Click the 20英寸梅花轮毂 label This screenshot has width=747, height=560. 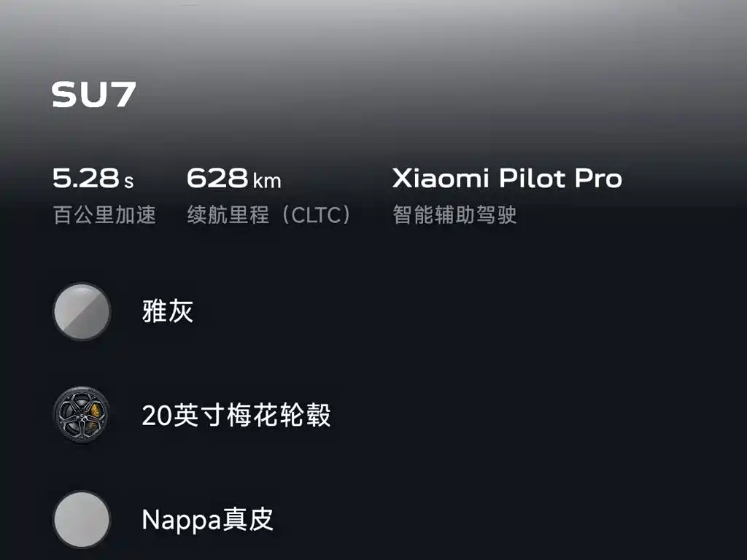click(236, 415)
